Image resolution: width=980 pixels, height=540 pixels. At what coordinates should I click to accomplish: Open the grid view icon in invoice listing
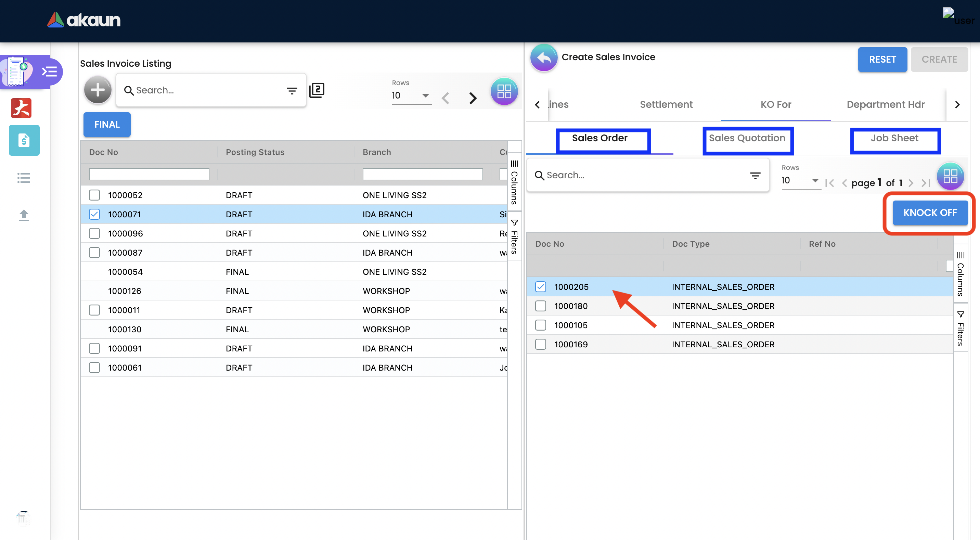pos(504,91)
